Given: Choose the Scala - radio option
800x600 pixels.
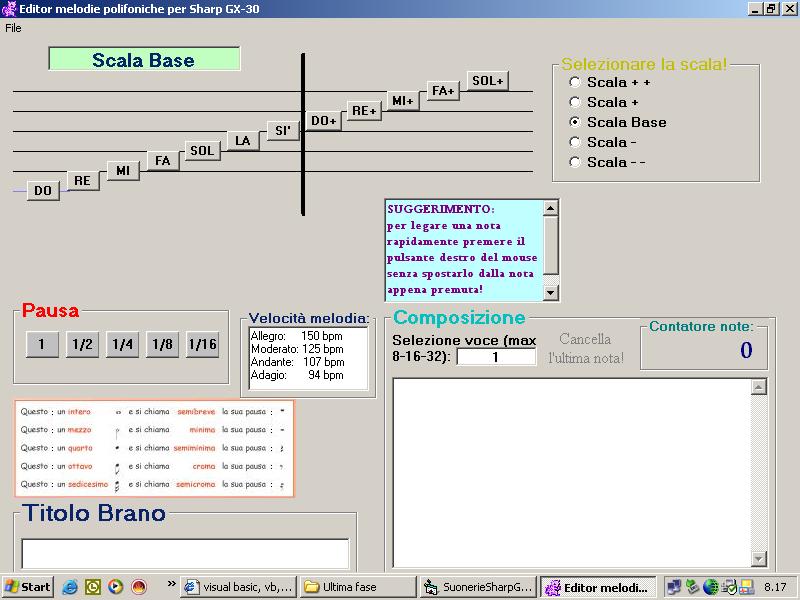Looking at the screenshot, I should tap(575, 142).
